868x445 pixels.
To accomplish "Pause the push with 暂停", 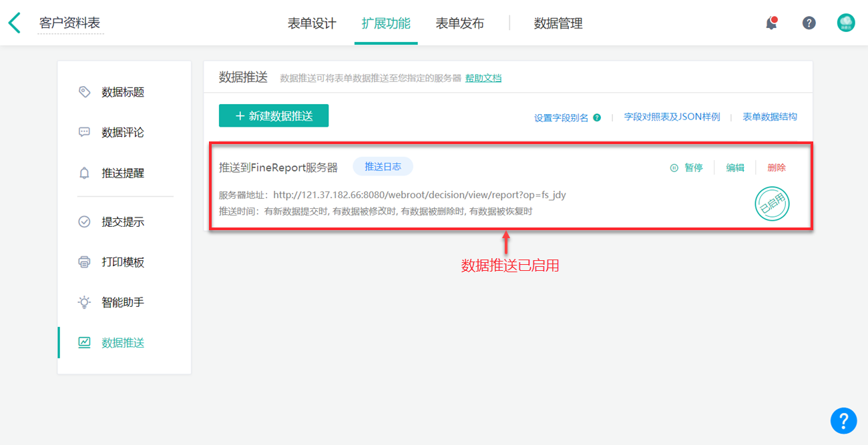I will pos(686,167).
